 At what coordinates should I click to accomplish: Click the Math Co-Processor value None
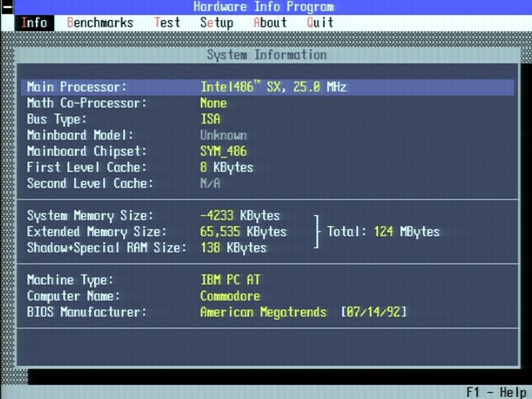tap(214, 103)
